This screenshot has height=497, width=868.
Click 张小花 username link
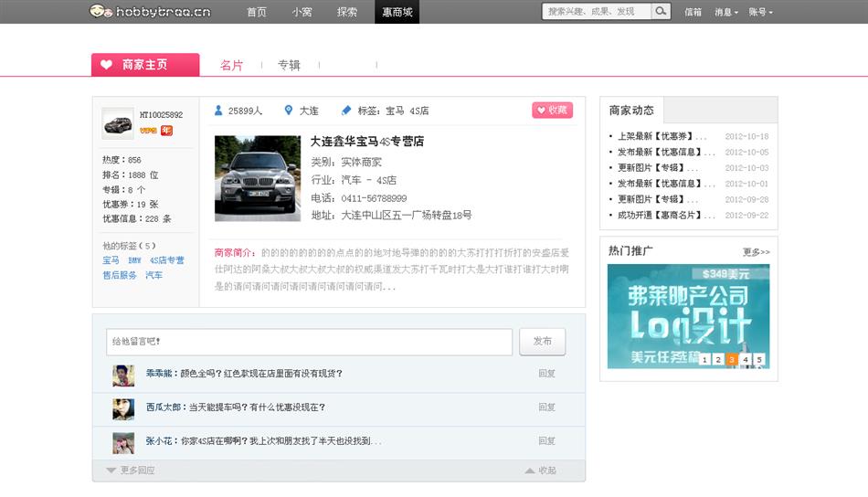click(159, 440)
